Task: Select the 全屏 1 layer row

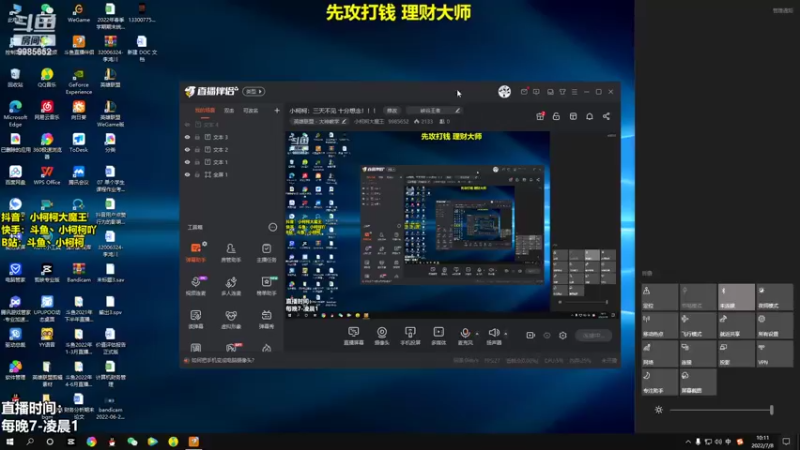Action: tap(232, 174)
